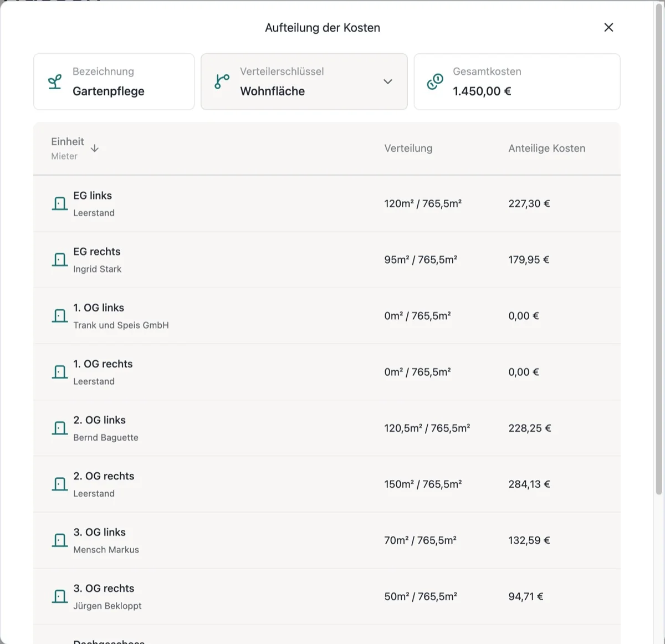Viewport: 665px width, 644px height.
Task: Select tenant Mensch Markus
Action: [x=106, y=550]
